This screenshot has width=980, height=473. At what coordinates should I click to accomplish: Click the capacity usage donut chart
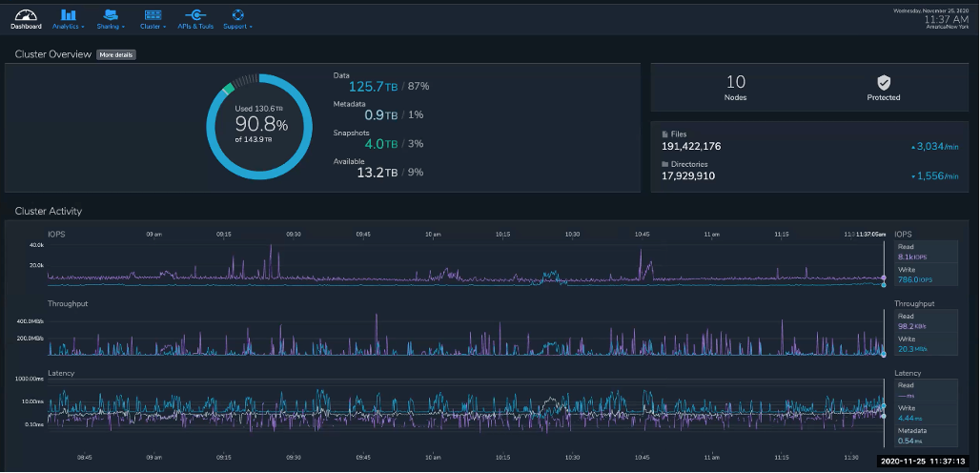point(258,125)
